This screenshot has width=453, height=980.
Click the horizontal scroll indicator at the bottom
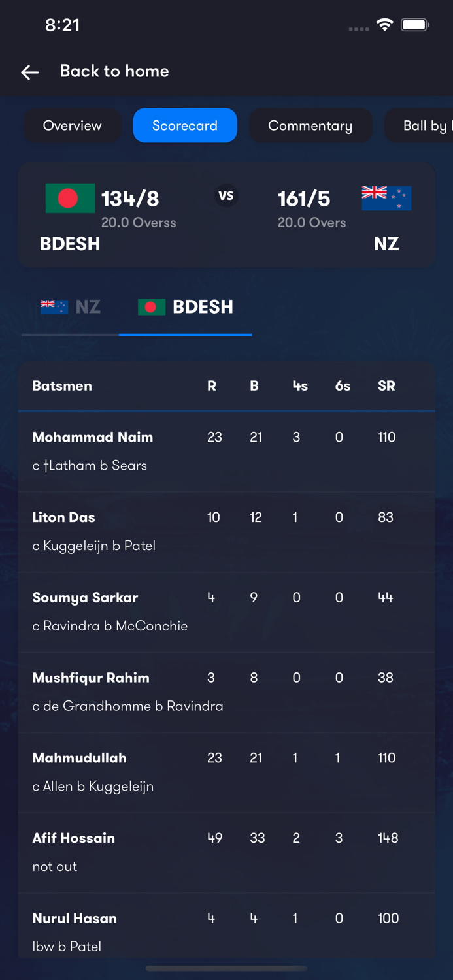pos(226,969)
